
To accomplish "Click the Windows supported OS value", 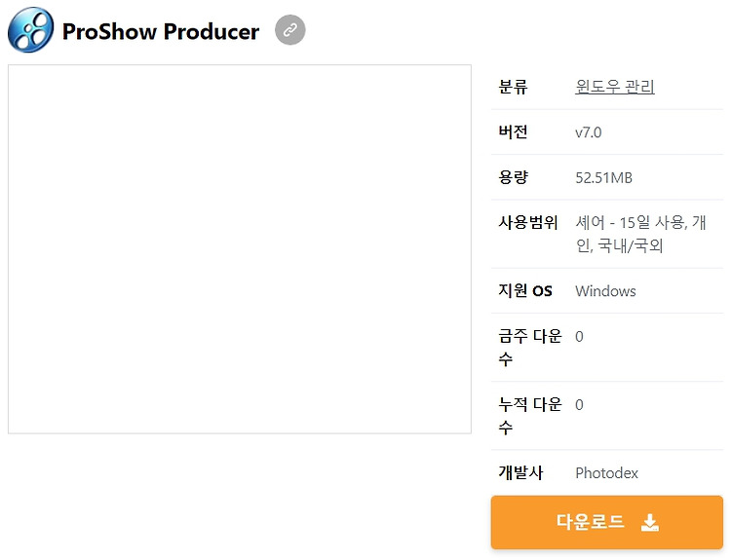I will pos(605,291).
